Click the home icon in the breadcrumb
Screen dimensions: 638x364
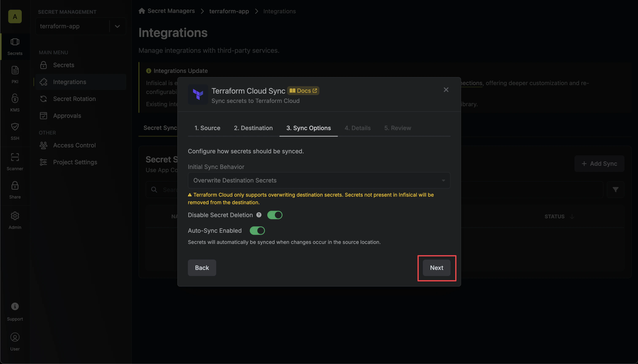[142, 11]
